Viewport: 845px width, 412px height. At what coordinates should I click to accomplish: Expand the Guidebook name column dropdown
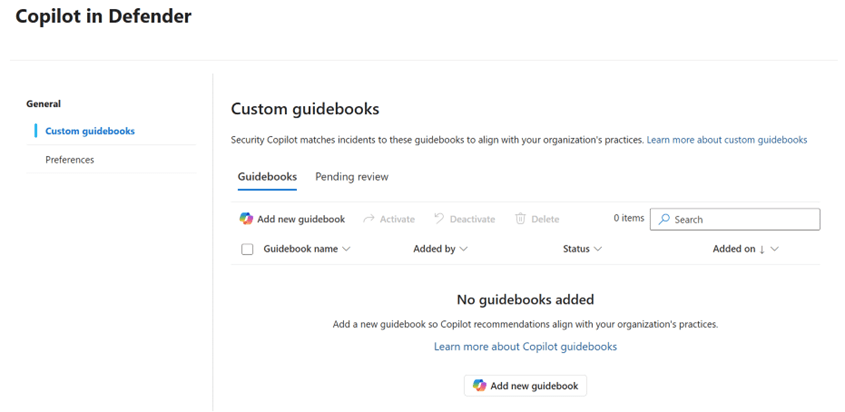347,249
